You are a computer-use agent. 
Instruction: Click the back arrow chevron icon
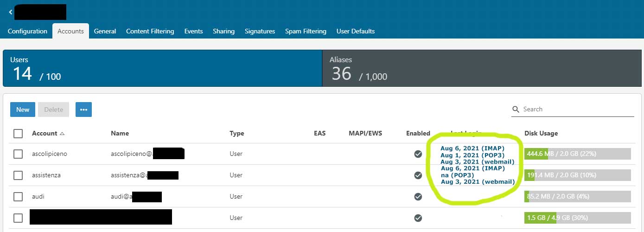click(x=10, y=13)
